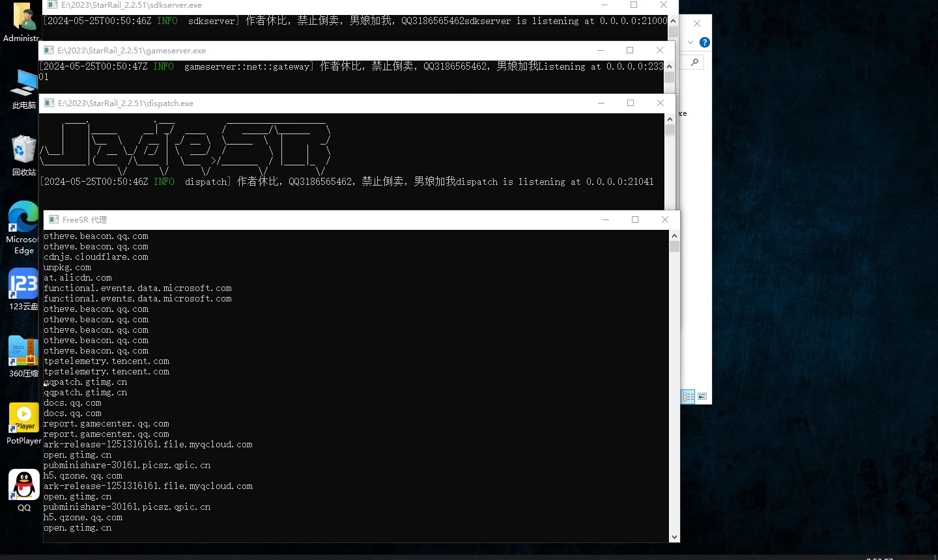Minimize the FreeSR 代理 window

point(606,219)
